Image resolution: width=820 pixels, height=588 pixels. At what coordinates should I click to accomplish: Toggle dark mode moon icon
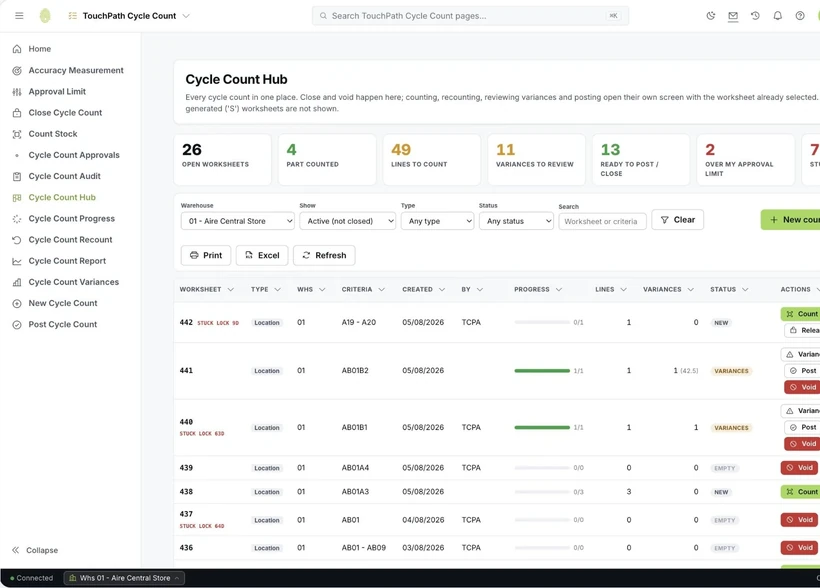point(711,16)
